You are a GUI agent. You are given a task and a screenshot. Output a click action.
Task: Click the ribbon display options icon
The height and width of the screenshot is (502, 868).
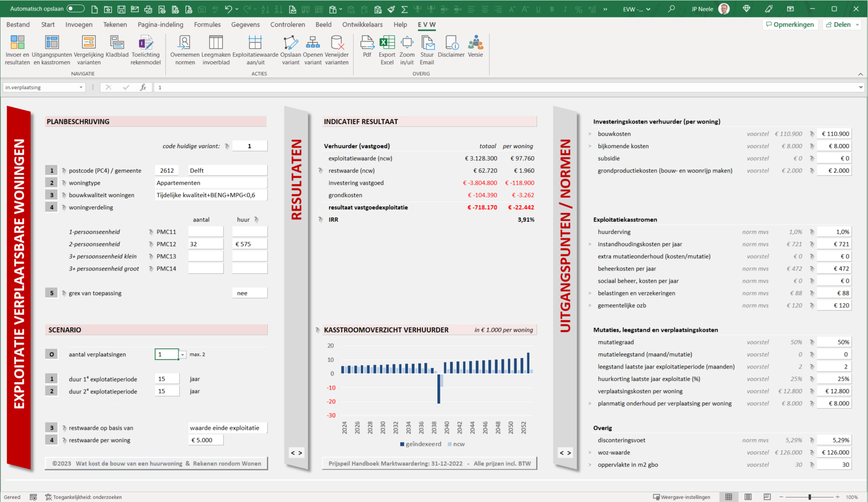pyautogui.click(x=790, y=9)
